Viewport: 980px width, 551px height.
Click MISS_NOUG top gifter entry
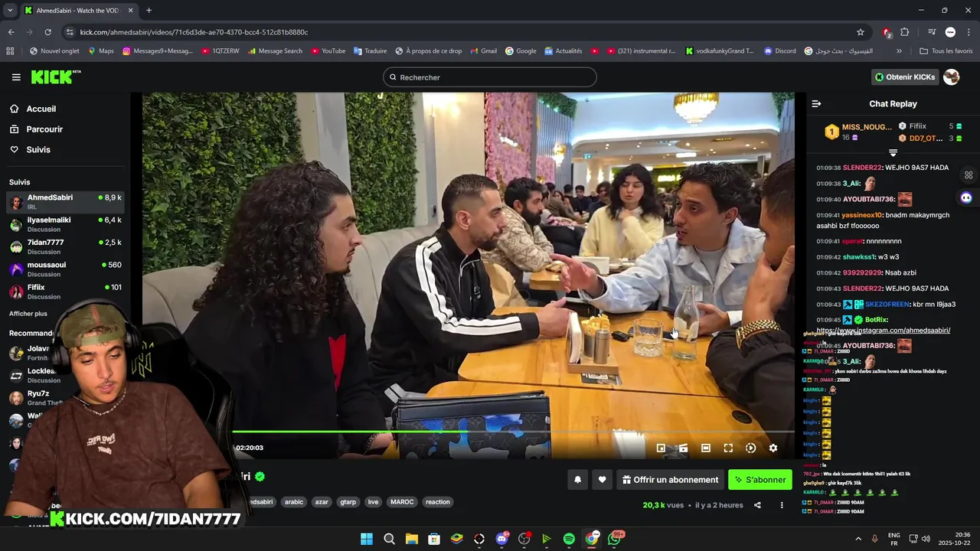coord(858,132)
